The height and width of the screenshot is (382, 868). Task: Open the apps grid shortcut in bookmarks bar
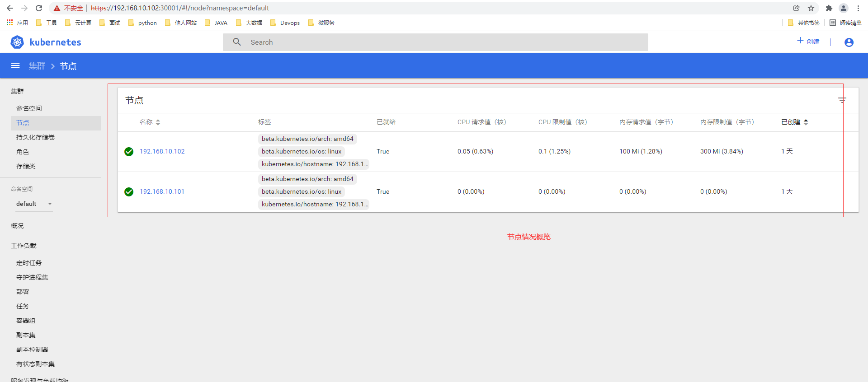[x=9, y=23]
